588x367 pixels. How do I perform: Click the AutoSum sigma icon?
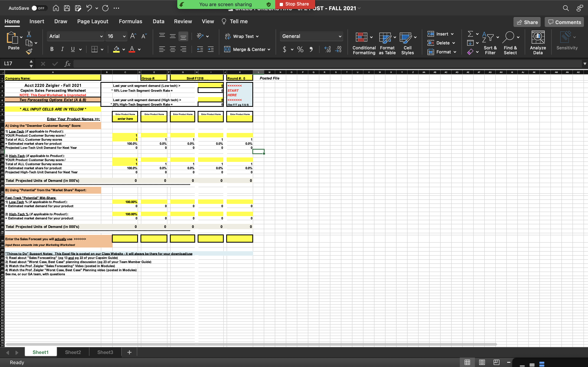point(470,34)
